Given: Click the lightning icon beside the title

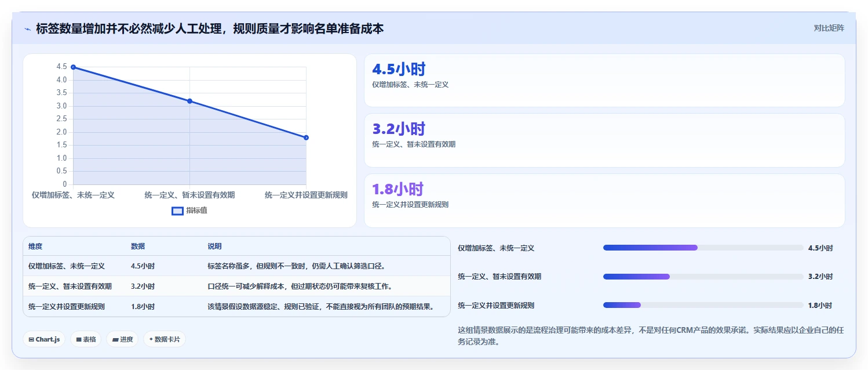Looking at the screenshot, I should coord(27,29).
